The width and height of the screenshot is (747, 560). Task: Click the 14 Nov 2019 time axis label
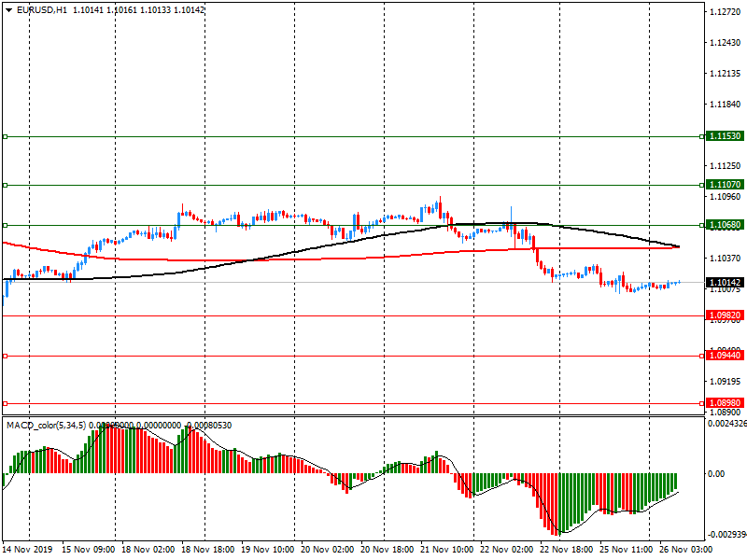pos(27,549)
